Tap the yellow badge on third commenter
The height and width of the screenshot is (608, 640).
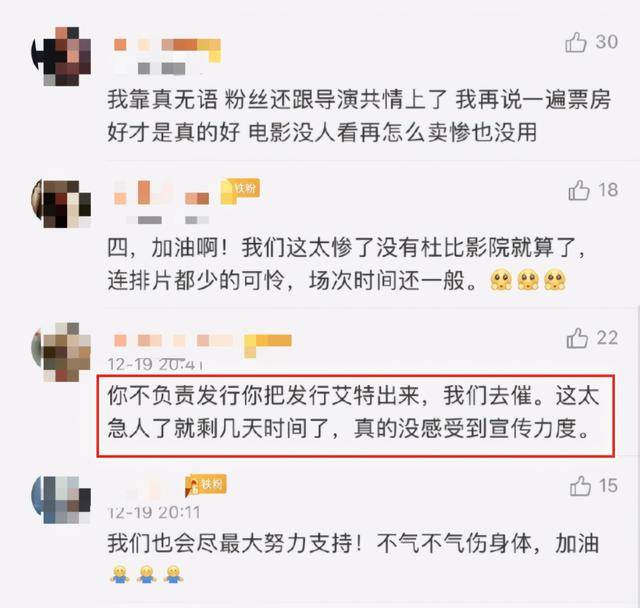click(268, 345)
